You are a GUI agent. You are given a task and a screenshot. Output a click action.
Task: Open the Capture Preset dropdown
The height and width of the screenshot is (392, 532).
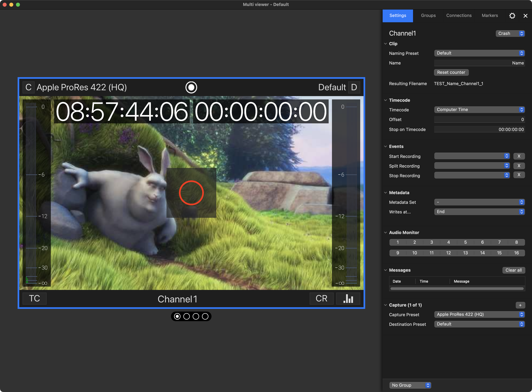pyautogui.click(x=479, y=314)
